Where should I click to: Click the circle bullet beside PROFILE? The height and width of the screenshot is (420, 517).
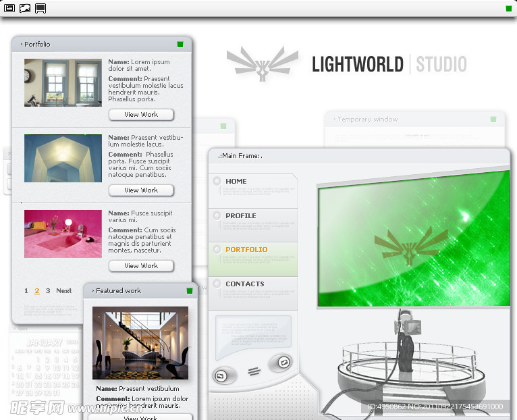tap(217, 215)
